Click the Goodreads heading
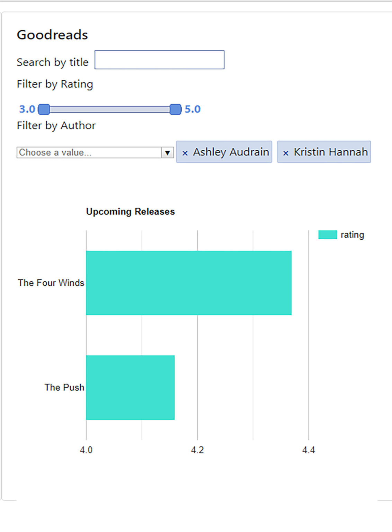The width and height of the screenshot is (392, 532). click(52, 35)
